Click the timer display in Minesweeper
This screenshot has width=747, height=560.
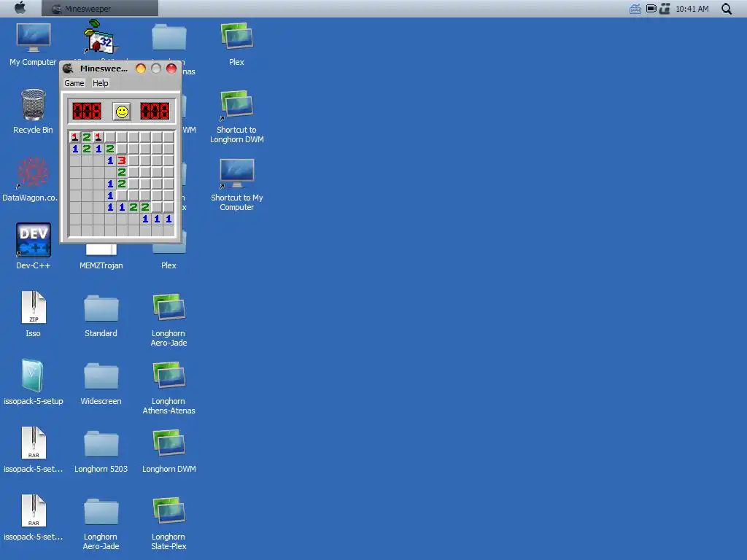[155, 112]
